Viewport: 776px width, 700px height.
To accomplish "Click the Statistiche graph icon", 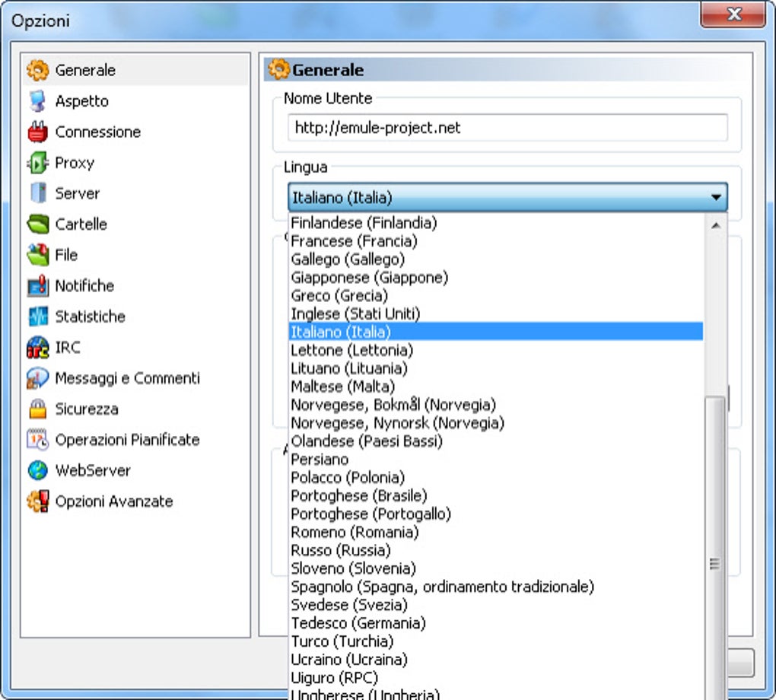I will pyautogui.click(x=37, y=317).
